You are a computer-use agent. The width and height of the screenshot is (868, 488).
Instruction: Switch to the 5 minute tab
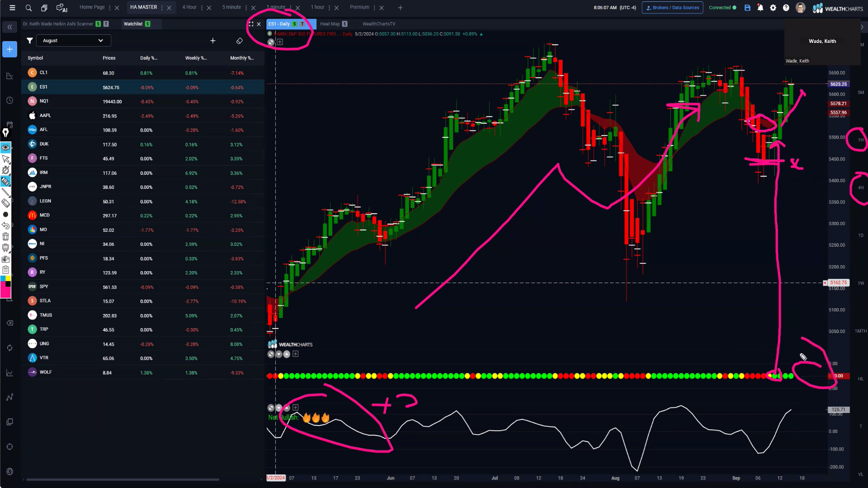(231, 7)
